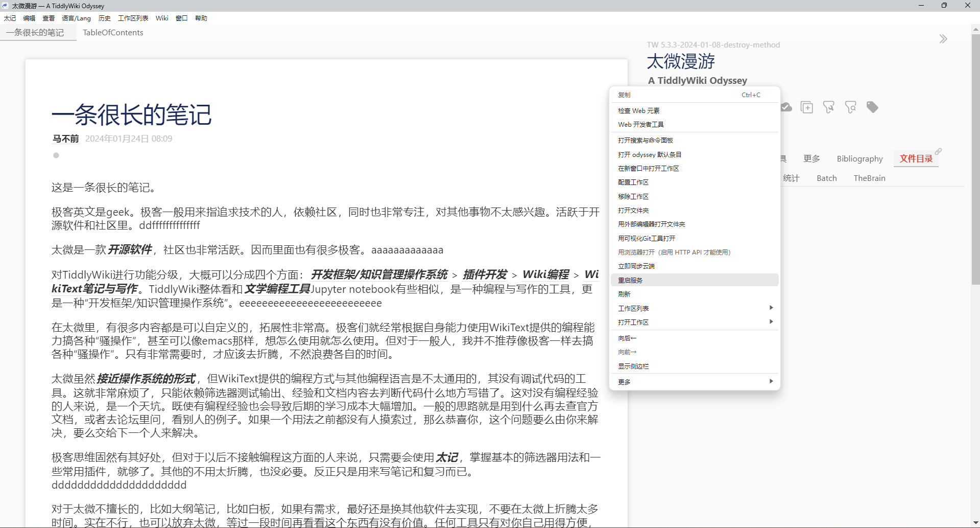Viewport: 980px width, 528px height.
Task: Select 向后← to go back
Action: 695,338
